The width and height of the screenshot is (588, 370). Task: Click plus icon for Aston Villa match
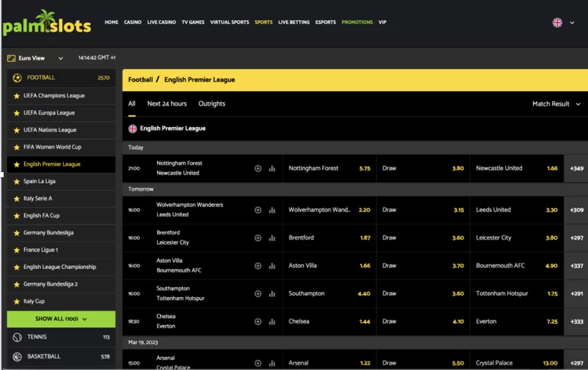point(258,266)
